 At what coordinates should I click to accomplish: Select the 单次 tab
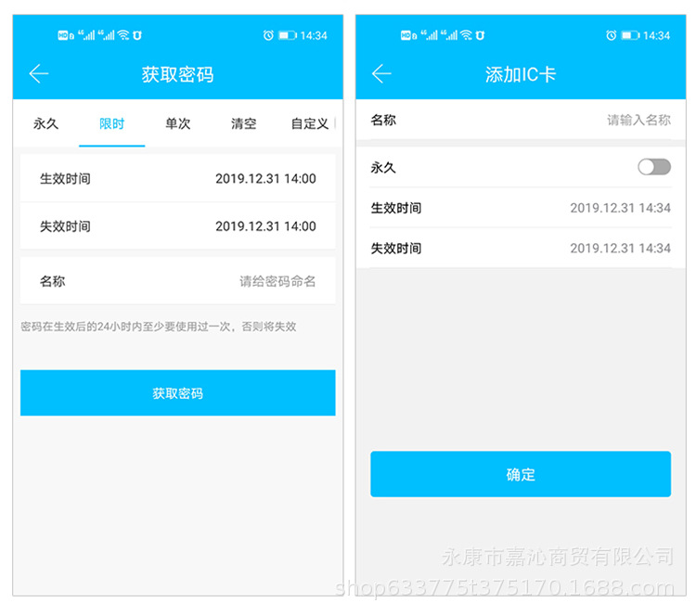point(177,123)
